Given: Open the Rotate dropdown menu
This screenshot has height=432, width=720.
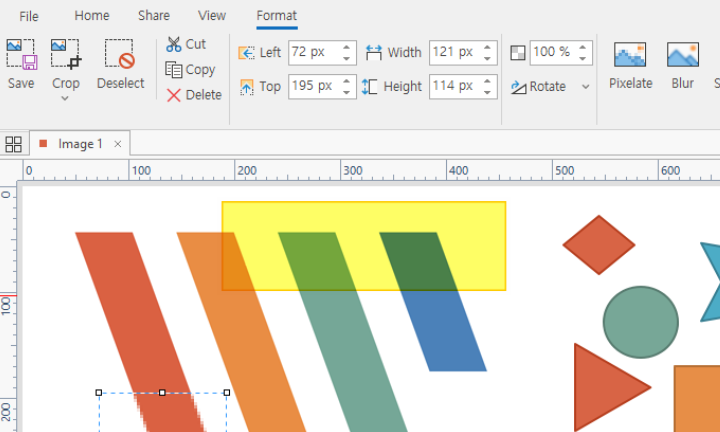Looking at the screenshot, I should click(x=585, y=87).
